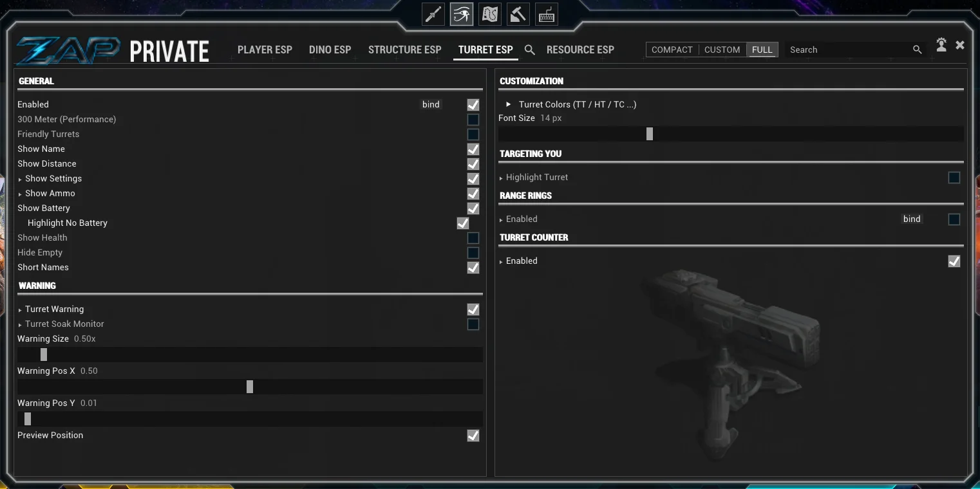Screen dimensions: 980x489
Task: Click the Targeting You section header
Action: [531, 154]
